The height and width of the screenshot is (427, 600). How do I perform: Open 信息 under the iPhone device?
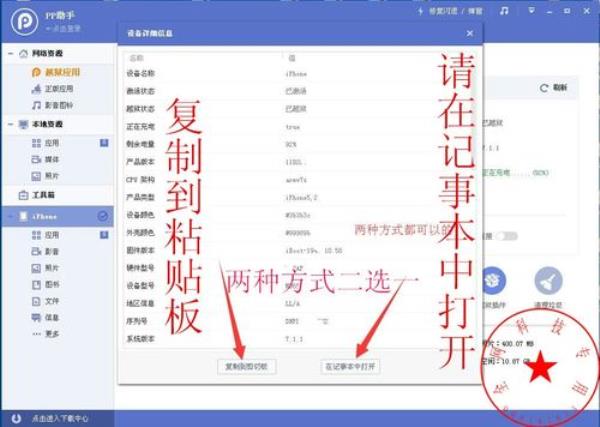click(45, 318)
